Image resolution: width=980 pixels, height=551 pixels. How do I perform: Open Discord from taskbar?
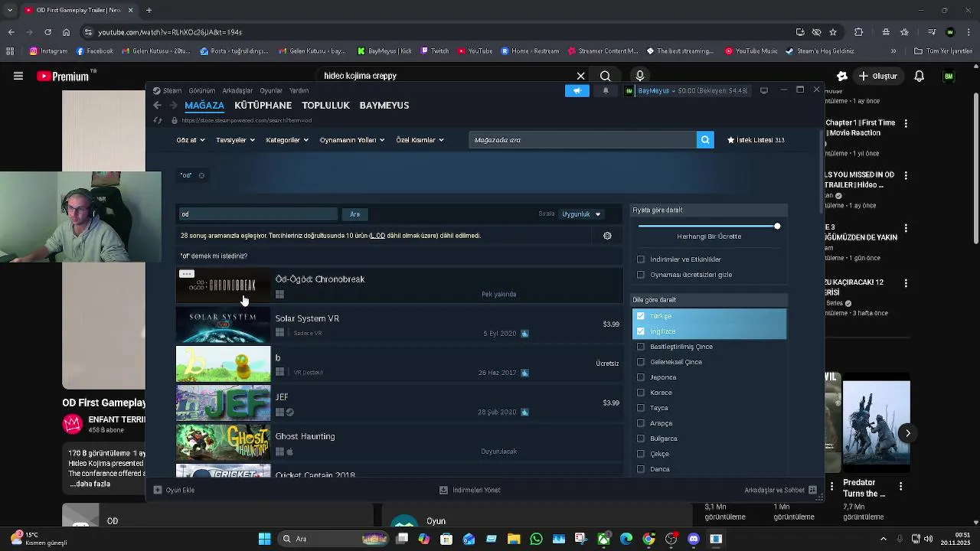pos(694,539)
